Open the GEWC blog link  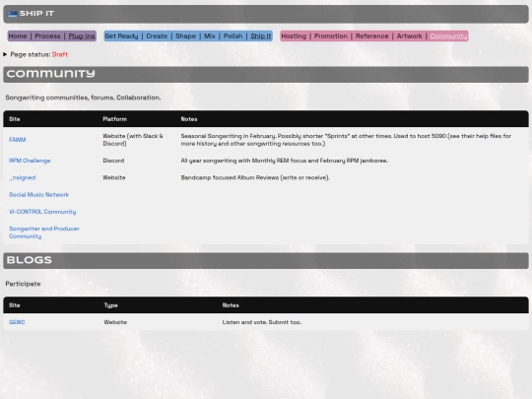(17, 322)
